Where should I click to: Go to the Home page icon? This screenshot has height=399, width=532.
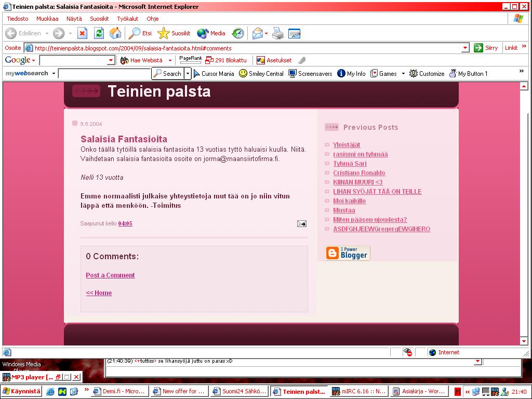115,33
